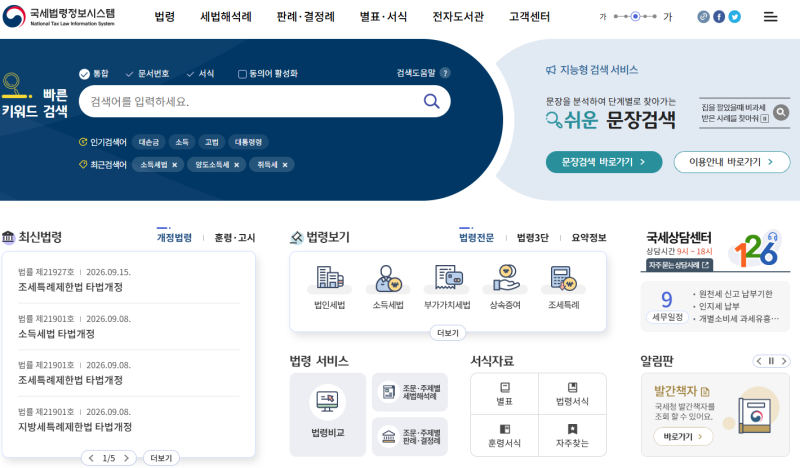The height and width of the screenshot is (468, 800).
Task: Open the 126 국세상담센터 graphic
Action: (x=756, y=250)
